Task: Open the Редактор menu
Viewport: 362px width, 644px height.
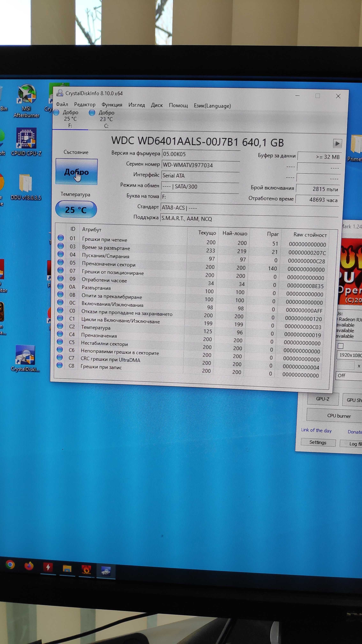Action: pyautogui.click(x=85, y=104)
